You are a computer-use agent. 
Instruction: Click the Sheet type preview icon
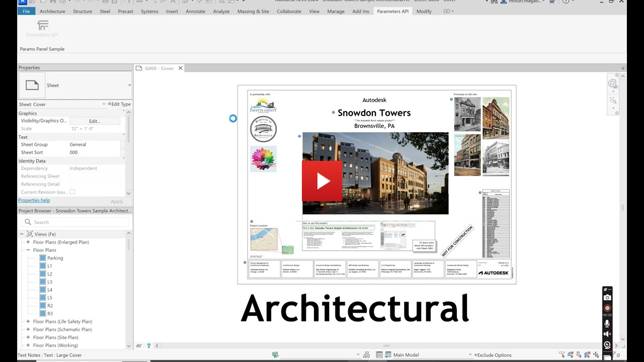[32, 85]
